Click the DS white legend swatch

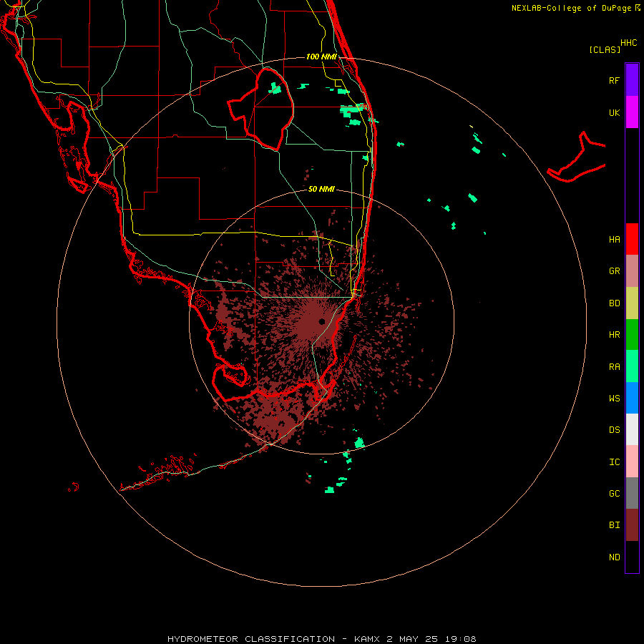(x=632, y=429)
